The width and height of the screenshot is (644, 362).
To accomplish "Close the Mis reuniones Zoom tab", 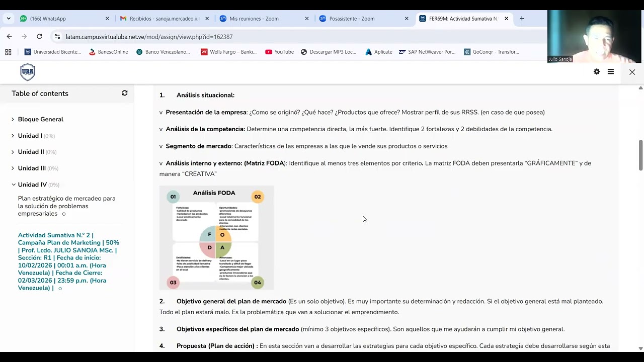I will point(307,19).
